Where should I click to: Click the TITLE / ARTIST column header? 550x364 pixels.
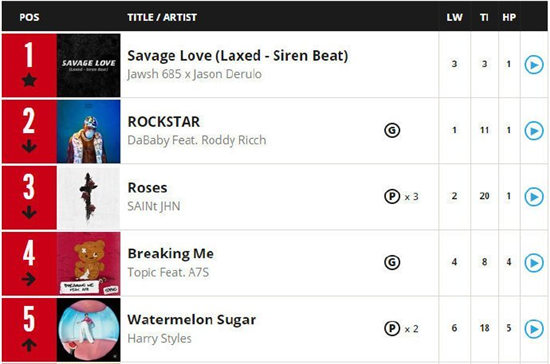[162, 17]
